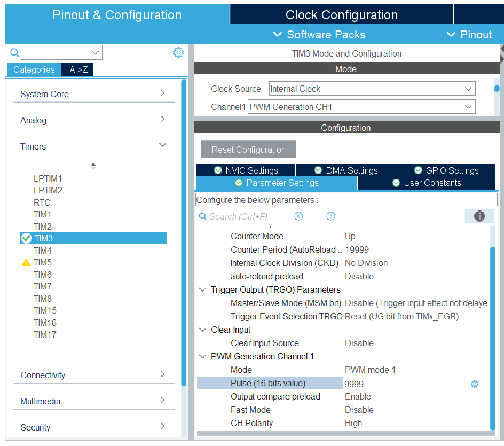Collapse the Trigger Output (TRGO) Parameters group
504x446 pixels.
pyautogui.click(x=203, y=290)
